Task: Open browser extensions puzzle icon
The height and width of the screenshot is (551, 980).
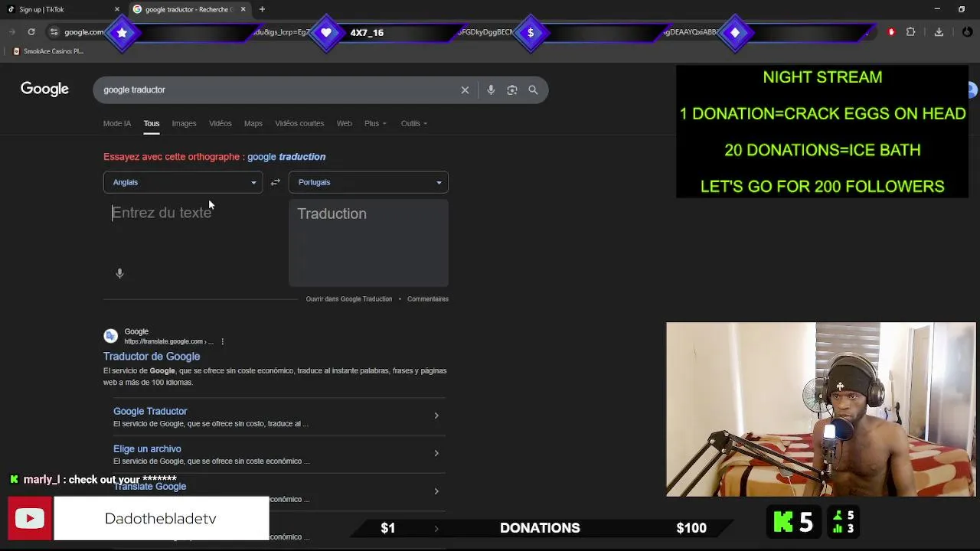Action: point(910,32)
